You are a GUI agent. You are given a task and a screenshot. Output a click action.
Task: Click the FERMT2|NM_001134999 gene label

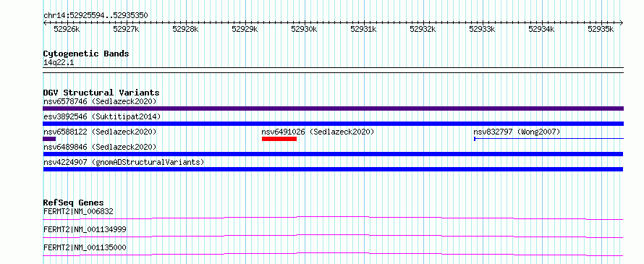point(85,229)
